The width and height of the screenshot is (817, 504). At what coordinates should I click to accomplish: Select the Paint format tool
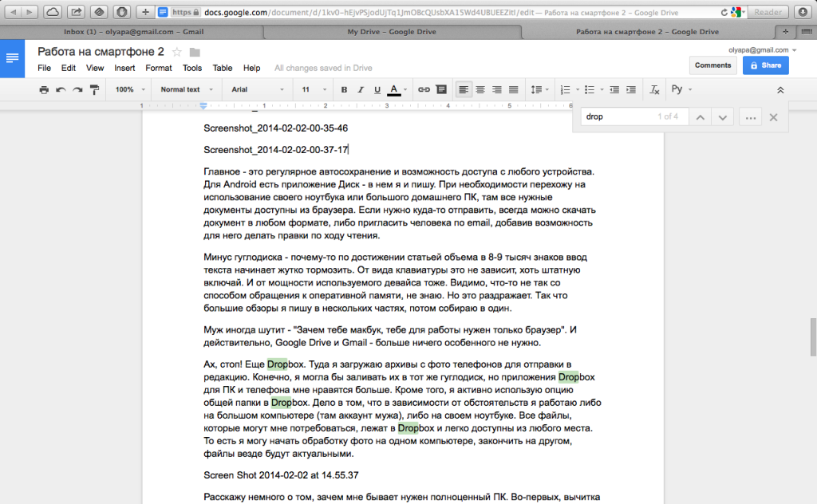pos(94,89)
